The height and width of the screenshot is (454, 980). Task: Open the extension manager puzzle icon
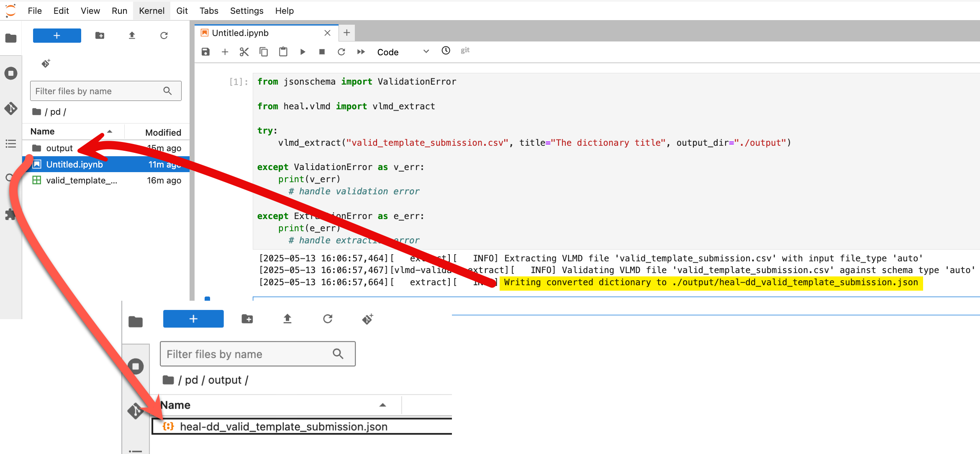point(9,215)
